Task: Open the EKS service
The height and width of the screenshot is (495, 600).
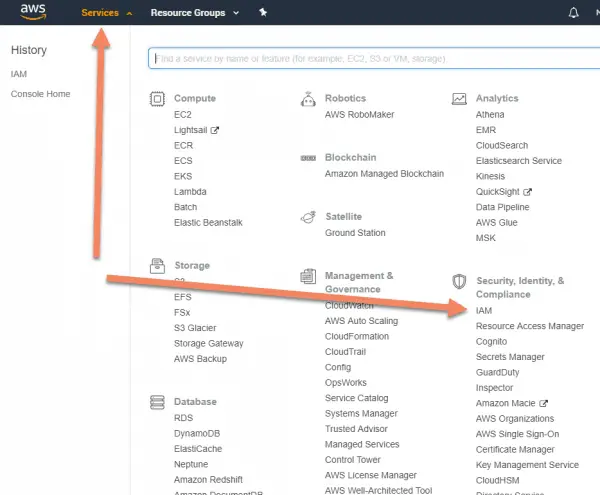Action: pyautogui.click(x=183, y=176)
